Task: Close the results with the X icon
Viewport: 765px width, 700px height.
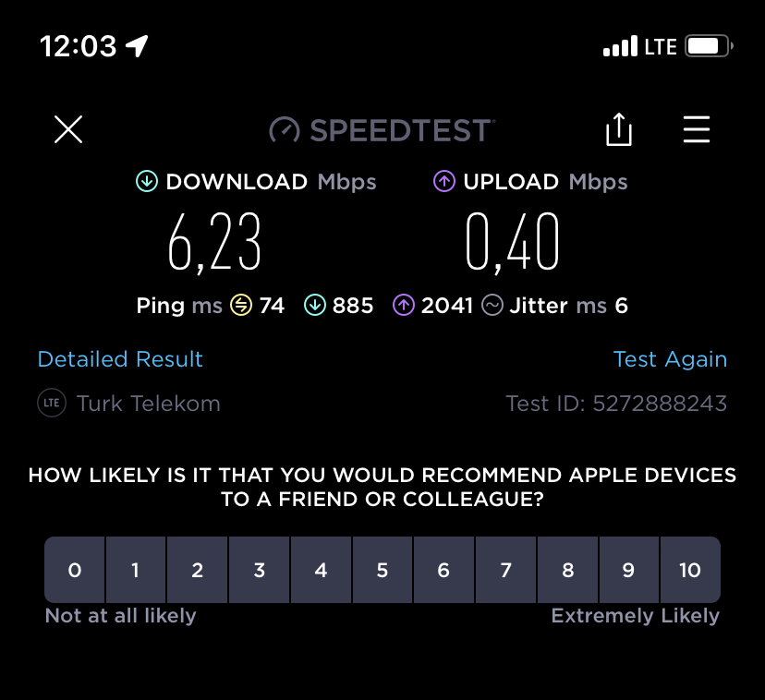Action: (68, 129)
